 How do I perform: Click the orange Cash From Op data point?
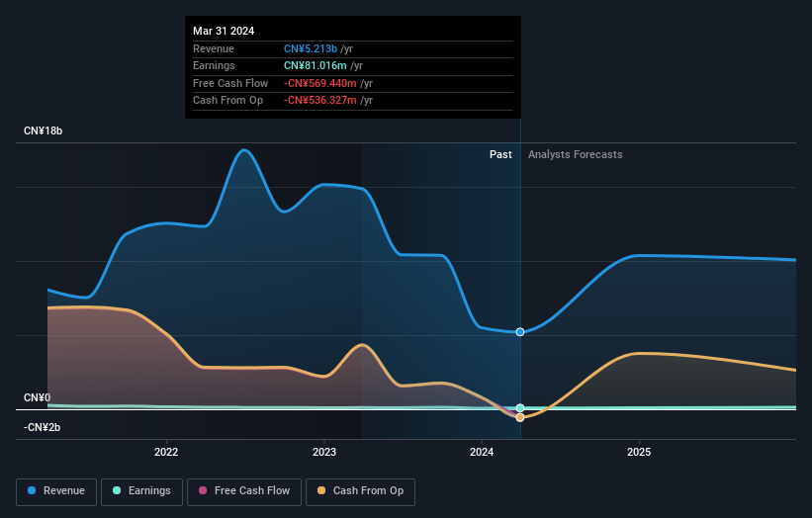click(x=520, y=417)
